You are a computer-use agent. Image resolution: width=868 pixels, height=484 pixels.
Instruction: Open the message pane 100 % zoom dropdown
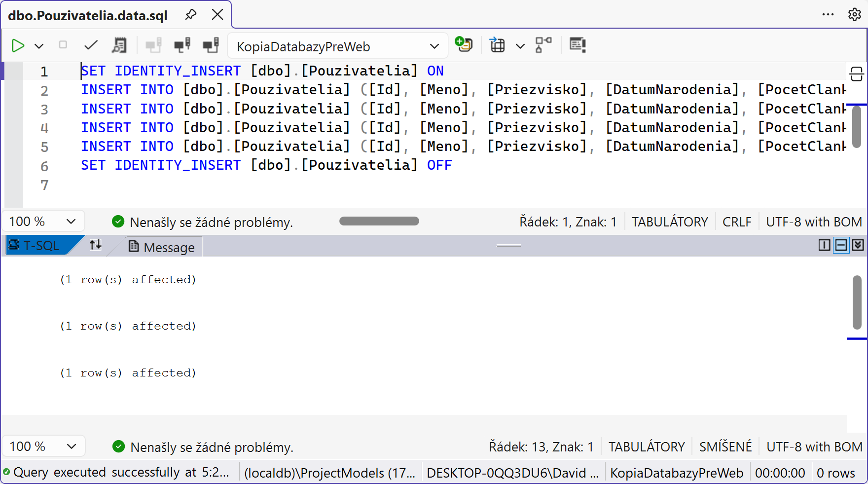tap(43, 447)
